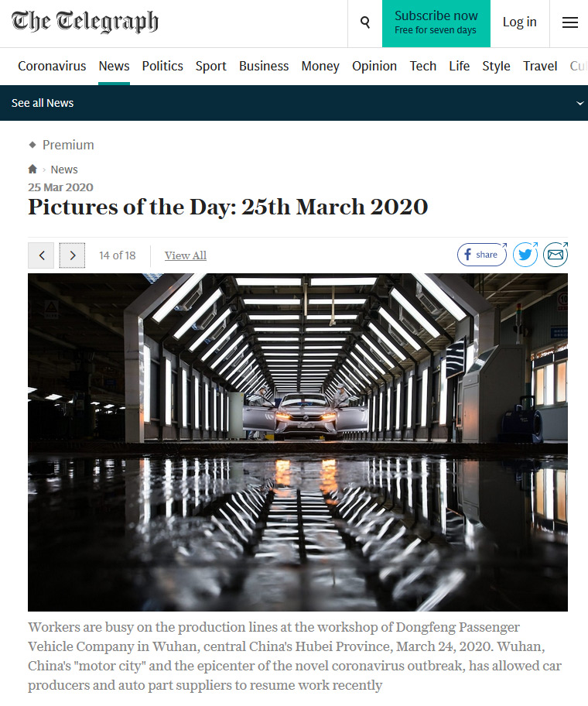Go to the Travel section
Image resolution: width=588 pixels, height=706 pixels.
point(540,67)
